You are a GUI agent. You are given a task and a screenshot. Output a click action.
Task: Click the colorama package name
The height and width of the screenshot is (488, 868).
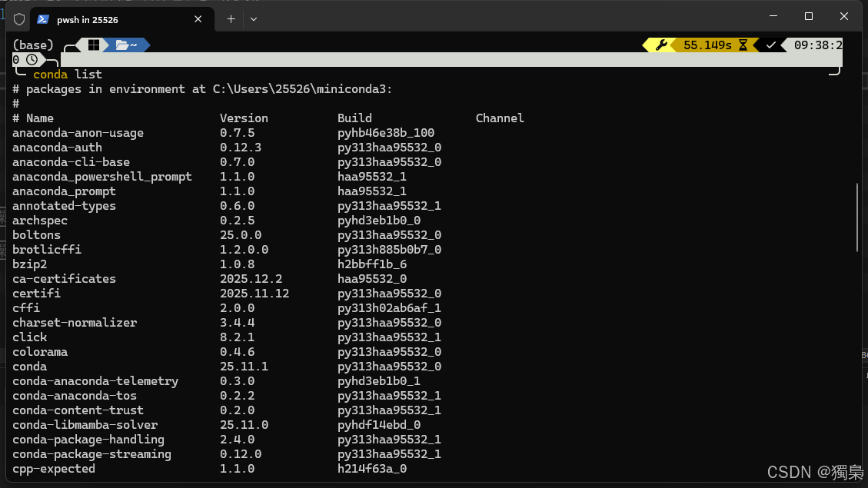40,352
